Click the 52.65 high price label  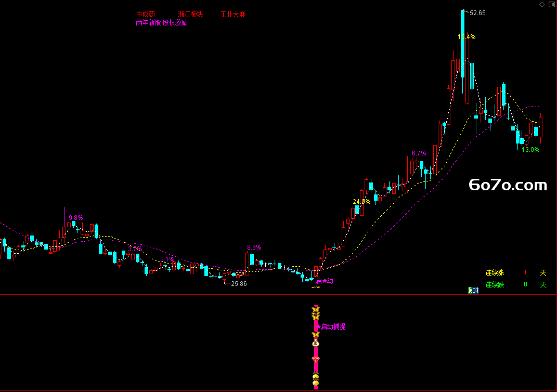[477, 13]
